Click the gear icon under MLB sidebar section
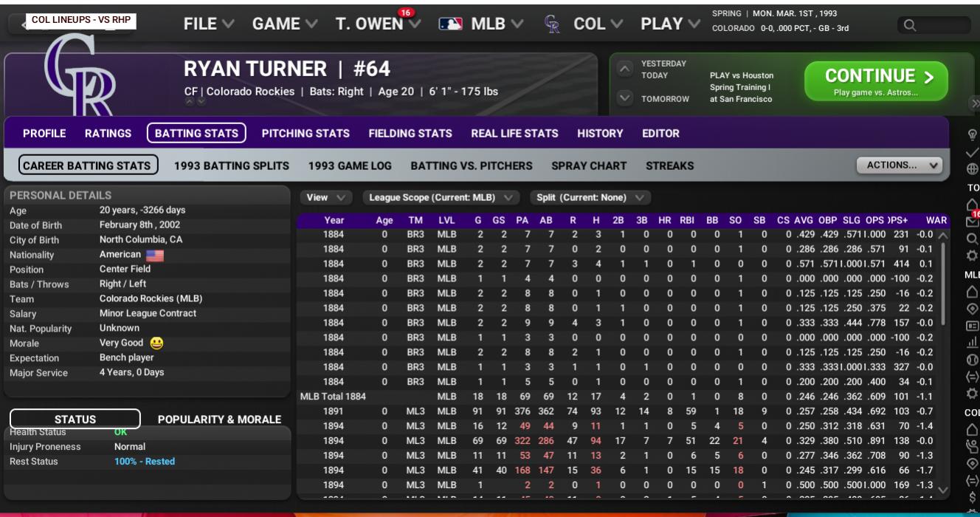 973,394
